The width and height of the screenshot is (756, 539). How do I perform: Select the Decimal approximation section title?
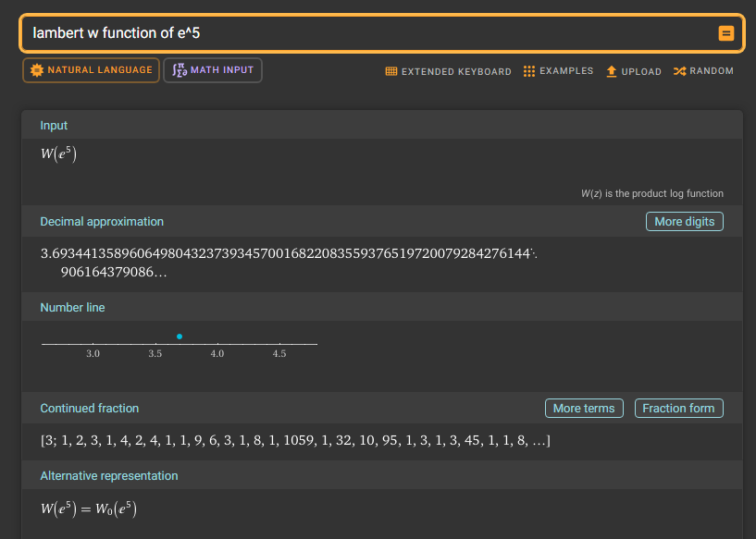pyautogui.click(x=102, y=222)
